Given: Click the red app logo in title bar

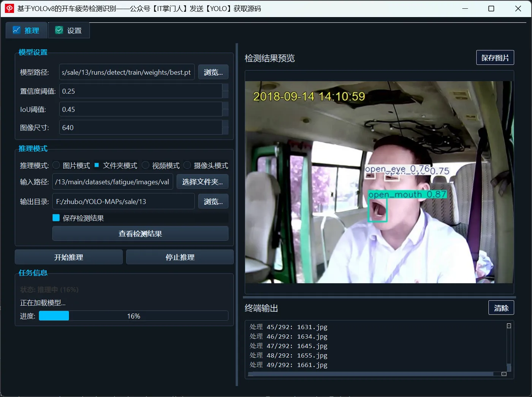Looking at the screenshot, I should click(9, 8).
